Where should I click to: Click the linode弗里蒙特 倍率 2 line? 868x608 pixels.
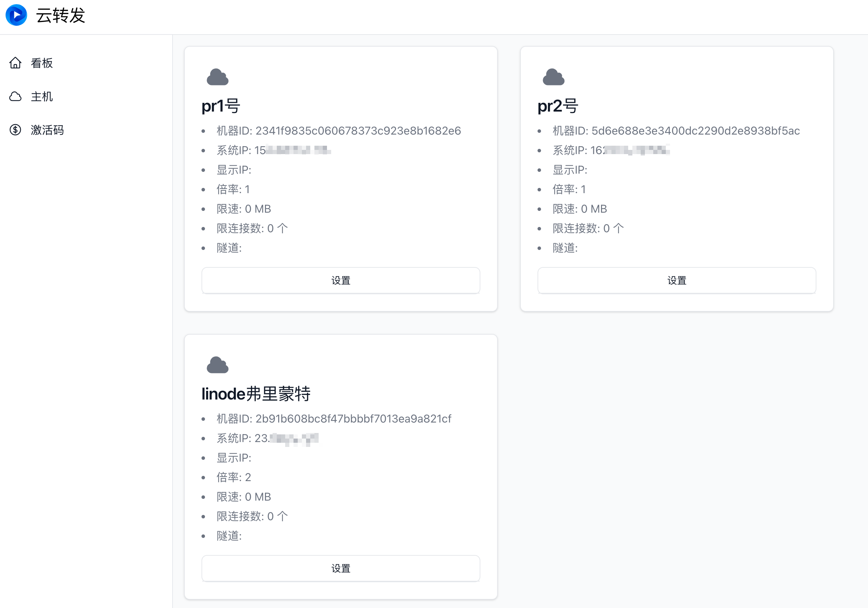pyautogui.click(x=233, y=477)
